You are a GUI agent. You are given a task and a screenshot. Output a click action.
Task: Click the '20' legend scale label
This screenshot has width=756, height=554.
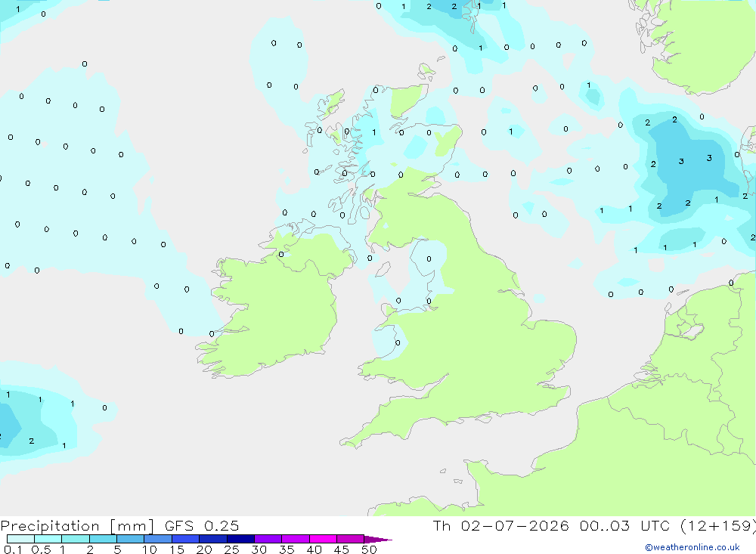(204, 549)
